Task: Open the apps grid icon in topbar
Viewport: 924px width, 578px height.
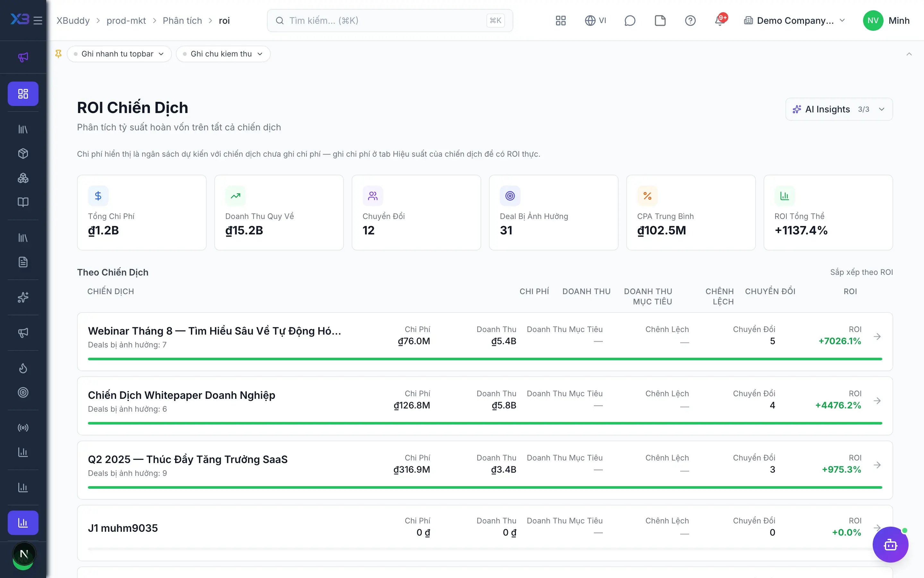Action: pos(560,21)
